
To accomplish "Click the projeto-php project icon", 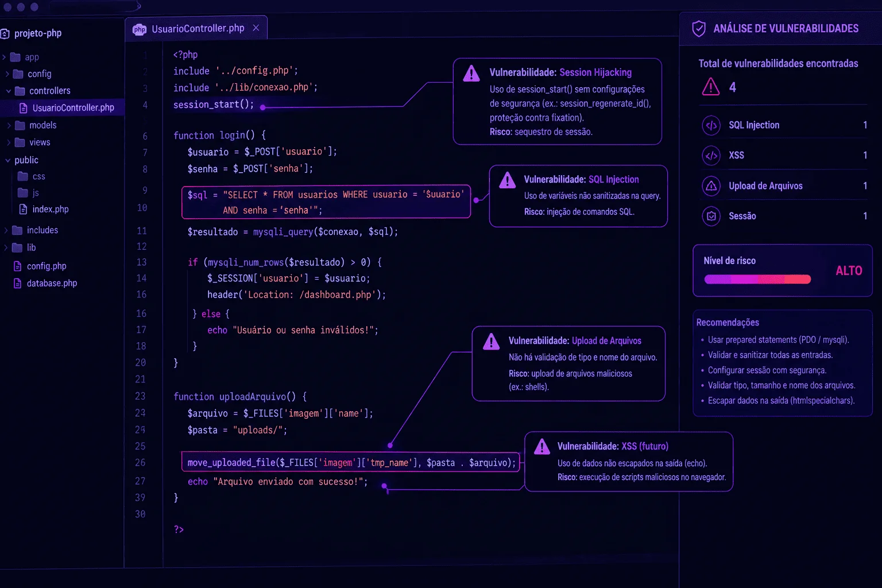I will coord(5,34).
